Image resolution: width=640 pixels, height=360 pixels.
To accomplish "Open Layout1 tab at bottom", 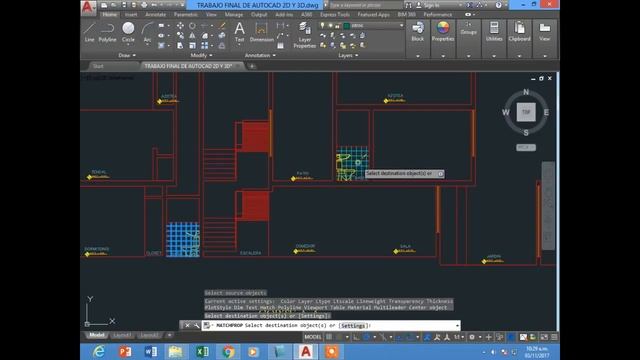I will 122,335.
